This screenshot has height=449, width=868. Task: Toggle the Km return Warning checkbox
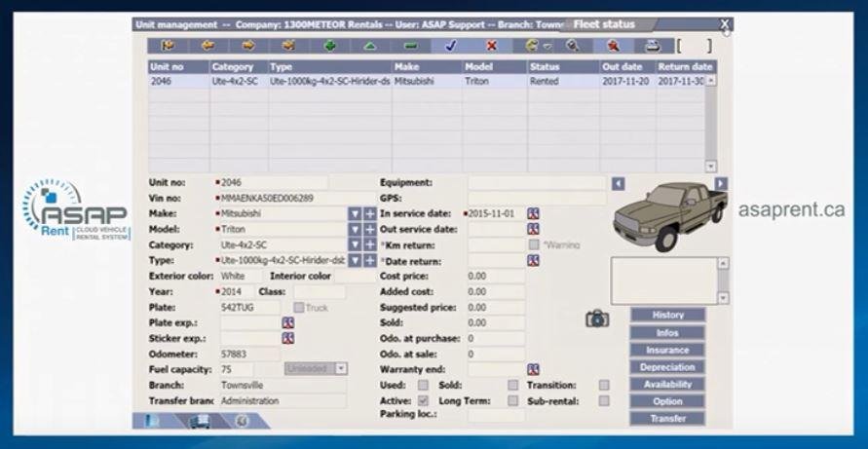click(x=534, y=244)
